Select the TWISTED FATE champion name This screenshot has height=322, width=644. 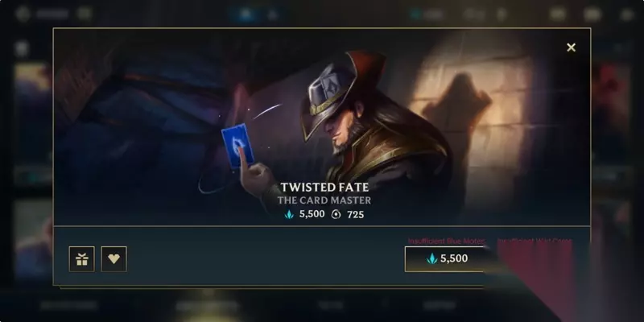[324, 188]
